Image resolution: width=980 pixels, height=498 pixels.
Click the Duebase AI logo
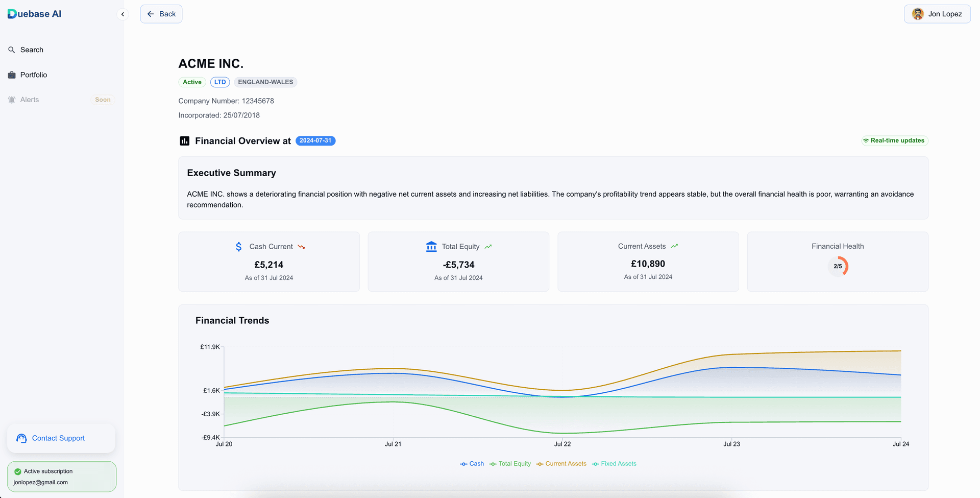[x=34, y=14]
